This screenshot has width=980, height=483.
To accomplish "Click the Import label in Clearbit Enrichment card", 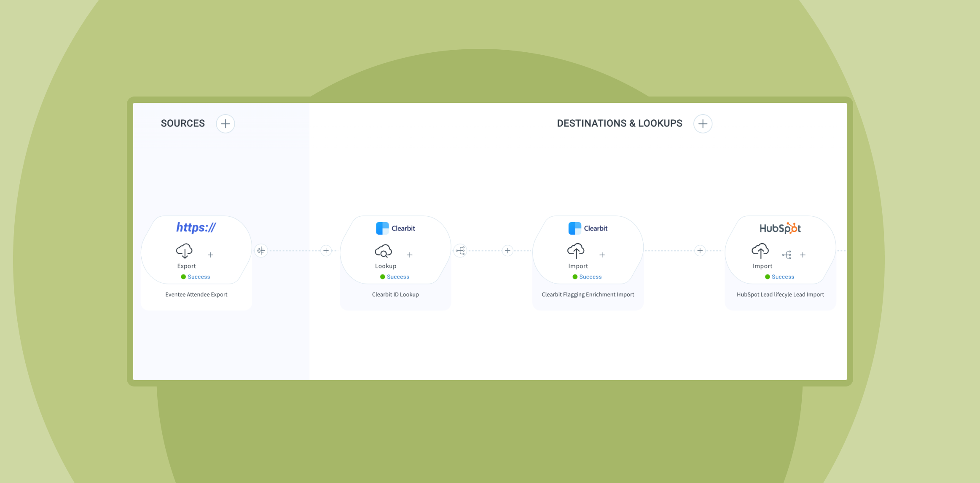I will [x=578, y=266].
